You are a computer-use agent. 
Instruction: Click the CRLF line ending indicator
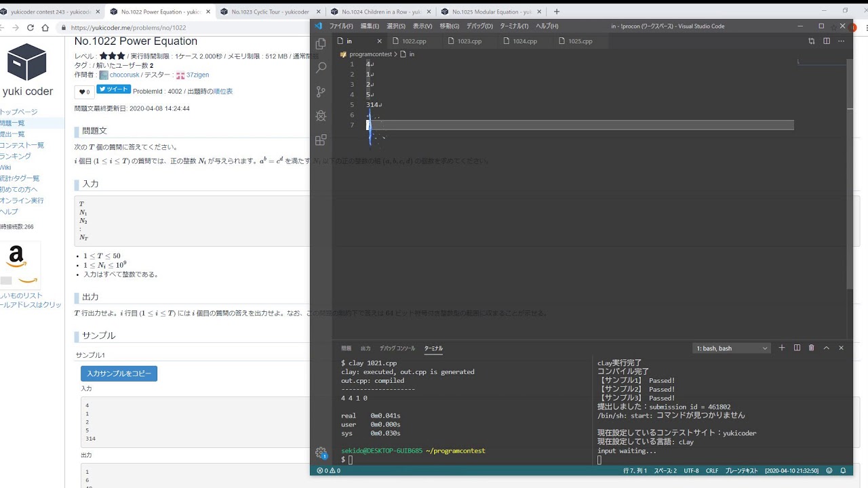pyautogui.click(x=712, y=470)
